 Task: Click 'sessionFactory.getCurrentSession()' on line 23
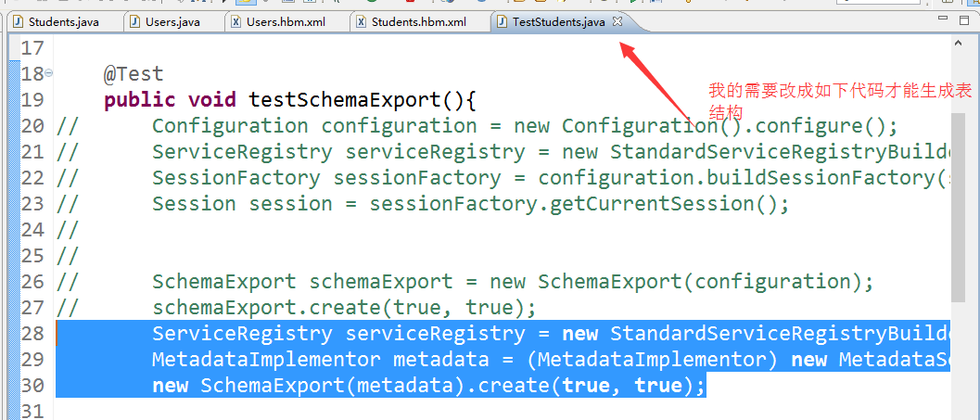click(572, 204)
